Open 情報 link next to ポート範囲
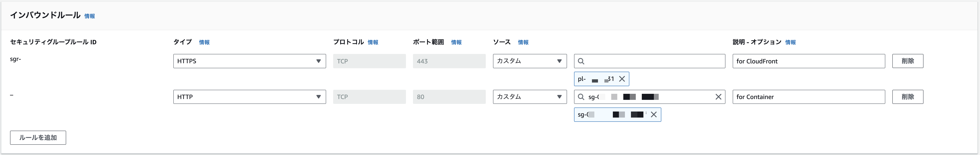 click(456, 42)
